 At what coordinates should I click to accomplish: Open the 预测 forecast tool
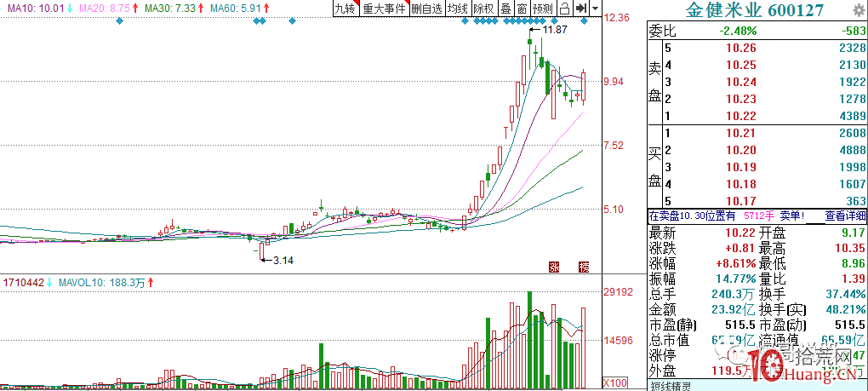pos(543,9)
